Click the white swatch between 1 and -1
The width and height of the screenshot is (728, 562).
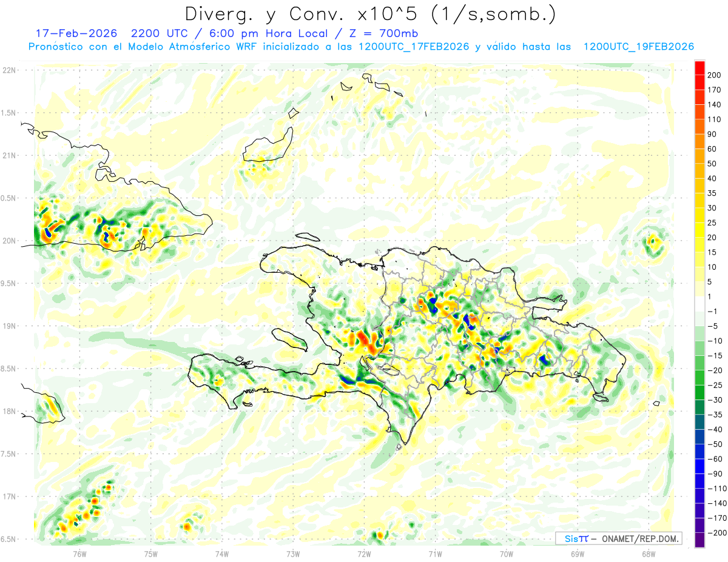[699, 304]
